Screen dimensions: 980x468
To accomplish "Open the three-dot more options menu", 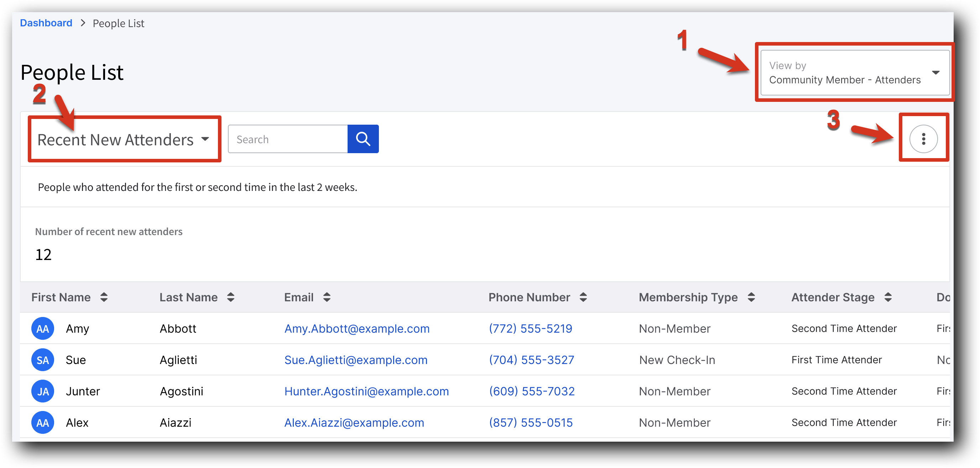I will (923, 139).
